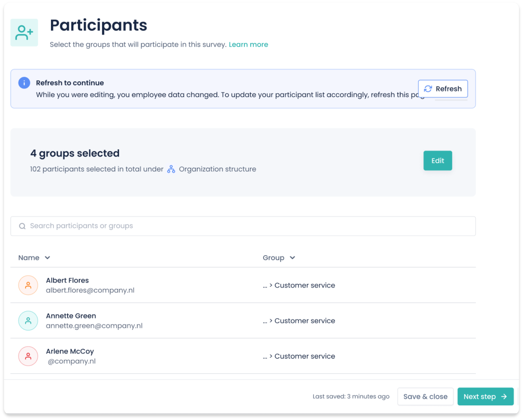This screenshot has height=420, width=523.
Task: Click the add participant icon beside title
Action: tap(24, 33)
